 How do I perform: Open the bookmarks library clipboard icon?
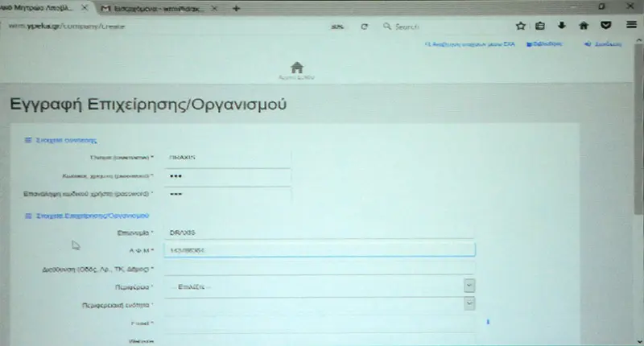[x=539, y=26]
